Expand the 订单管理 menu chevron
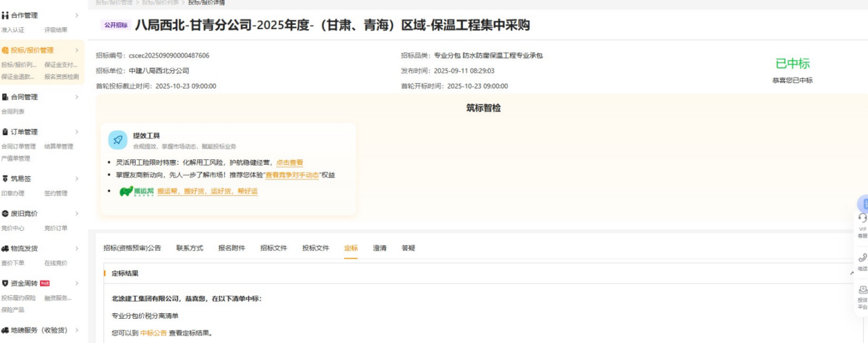 [76, 132]
